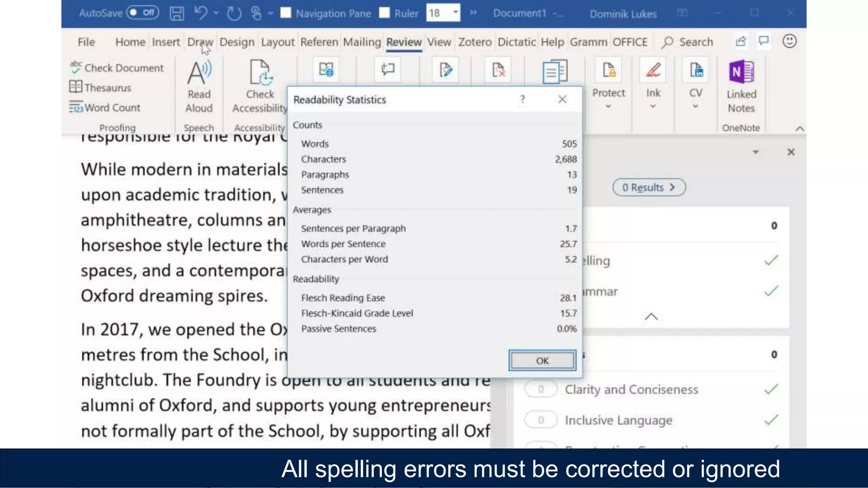Screen dimensions: 868x488
Task: Click the 0 Results button
Action: pyautogui.click(x=648, y=188)
